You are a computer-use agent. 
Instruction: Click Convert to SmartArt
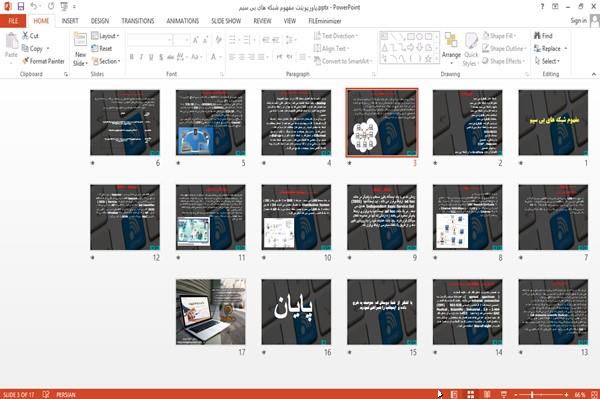pos(343,61)
